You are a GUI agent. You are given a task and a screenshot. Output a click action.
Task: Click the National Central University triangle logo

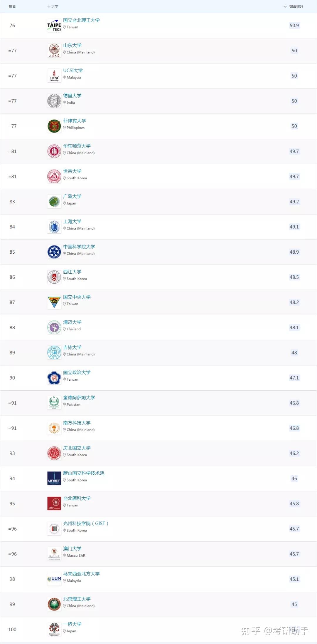coord(54,302)
